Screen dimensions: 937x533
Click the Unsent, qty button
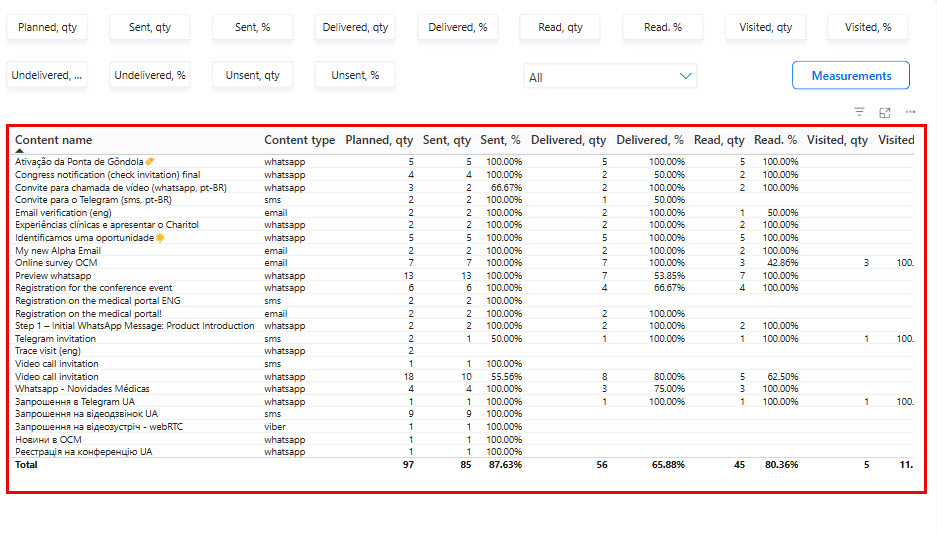pyautogui.click(x=252, y=75)
